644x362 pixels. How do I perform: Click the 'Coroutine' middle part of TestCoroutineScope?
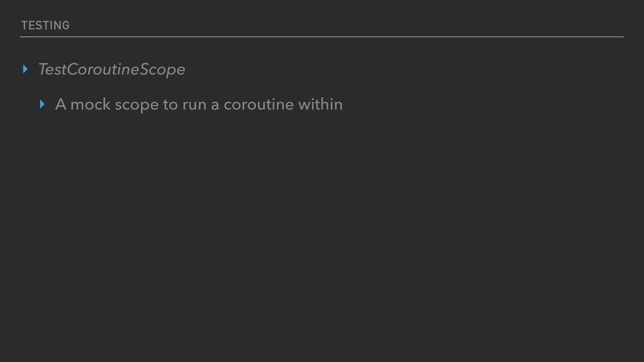[x=103, y=70]
